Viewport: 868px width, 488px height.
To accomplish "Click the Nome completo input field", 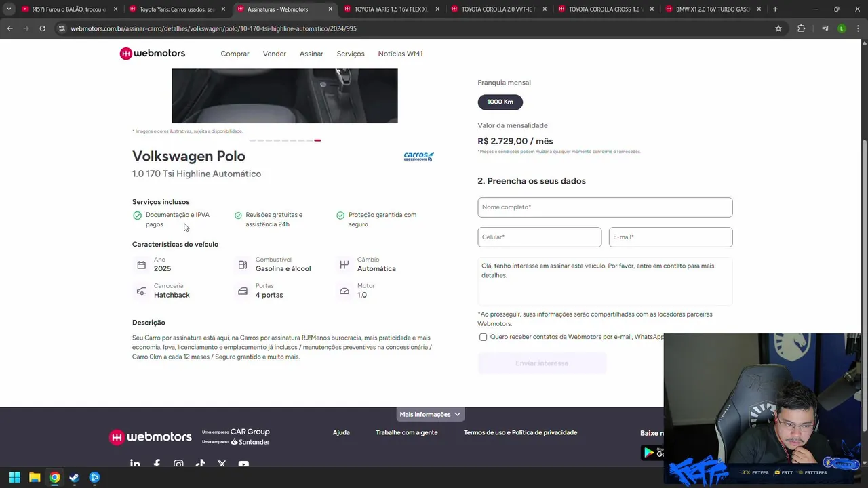I will pyautogui.click(x=605, y=207).
